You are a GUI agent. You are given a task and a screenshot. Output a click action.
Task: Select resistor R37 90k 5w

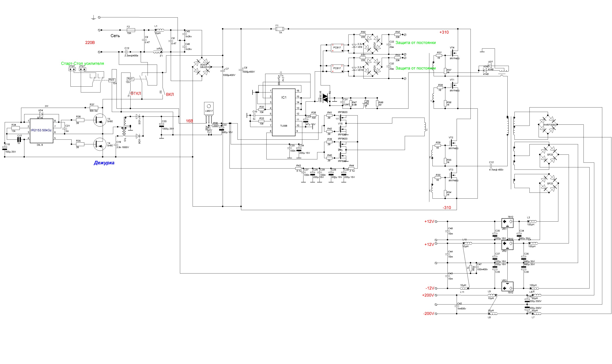click(x=94, y=108)
